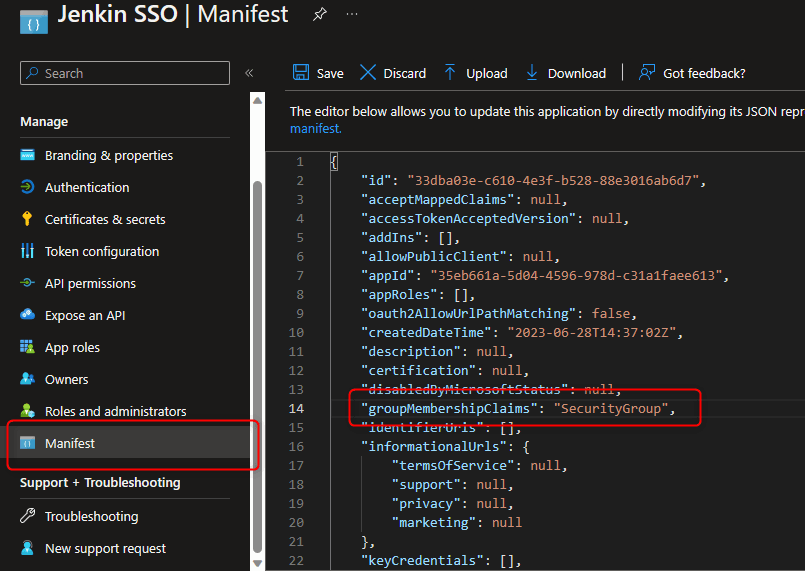Open Owners page
This screenshot has width=805, height=571.
(x=67, y=379)
